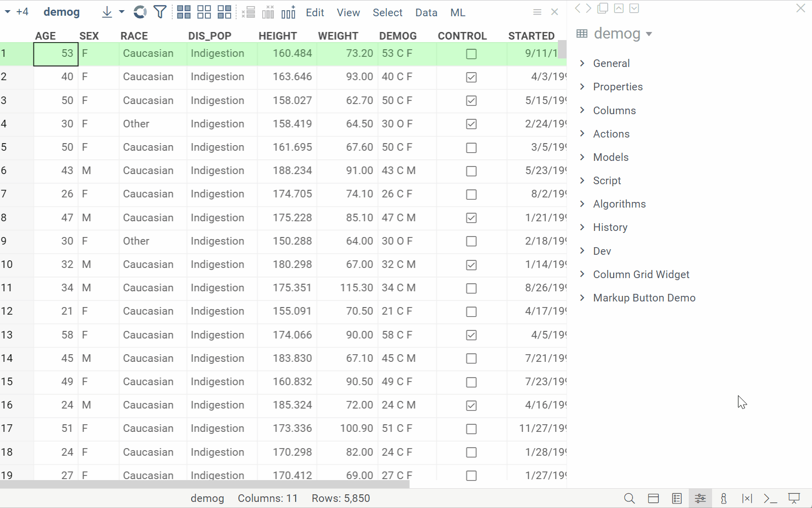Check the CONTROL box in row 1

[471, 54]
